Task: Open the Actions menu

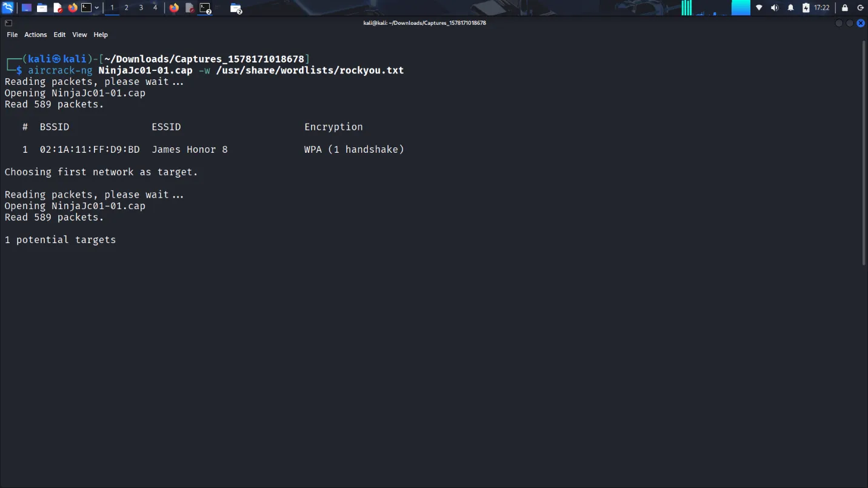Action: [35, 35]
